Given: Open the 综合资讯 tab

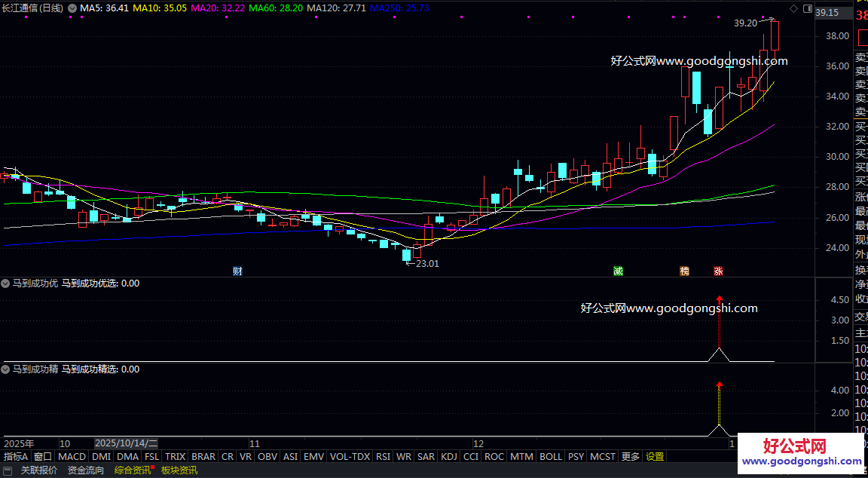Looking at the screenshot, I should (133, 470).
